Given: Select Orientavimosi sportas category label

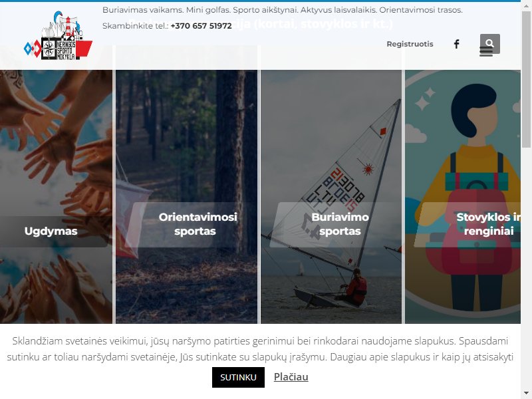Looking at the screenshot, I should [x=198, y=224].
